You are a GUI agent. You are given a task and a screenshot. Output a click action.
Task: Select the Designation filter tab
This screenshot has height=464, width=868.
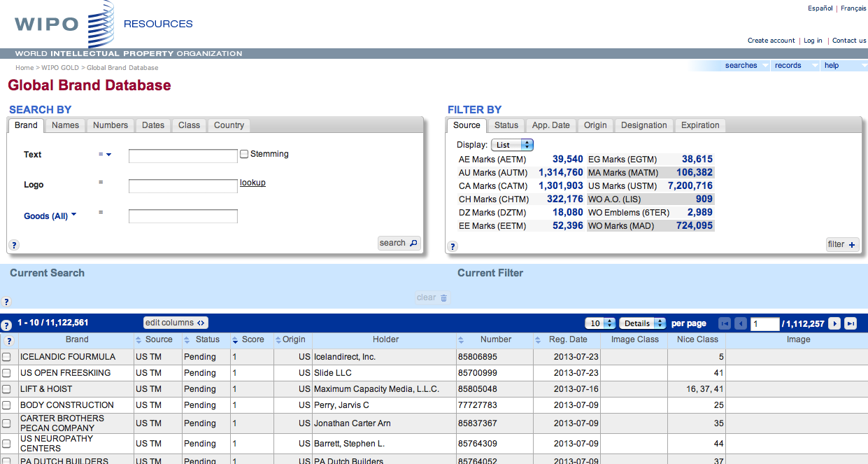(x=644, y=125)
